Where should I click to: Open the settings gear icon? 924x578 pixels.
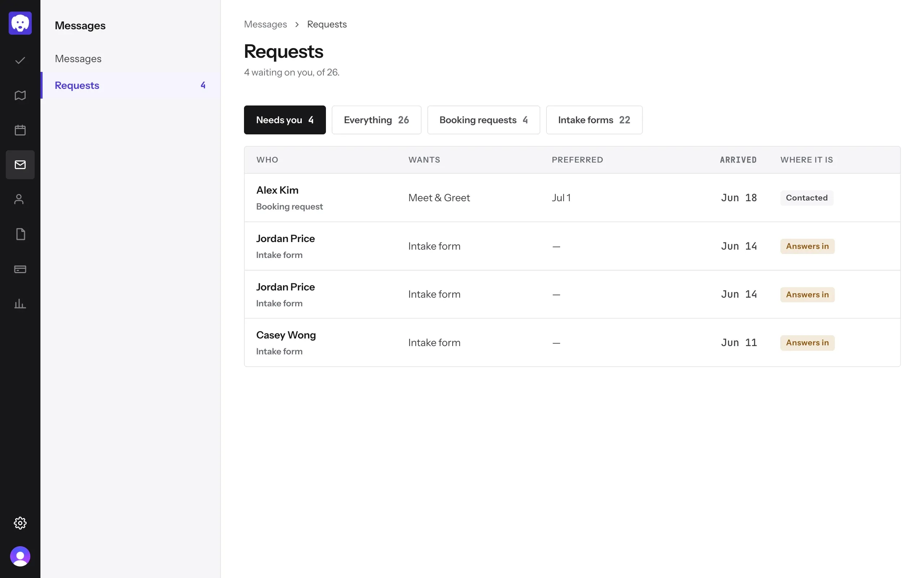[20, 523]
